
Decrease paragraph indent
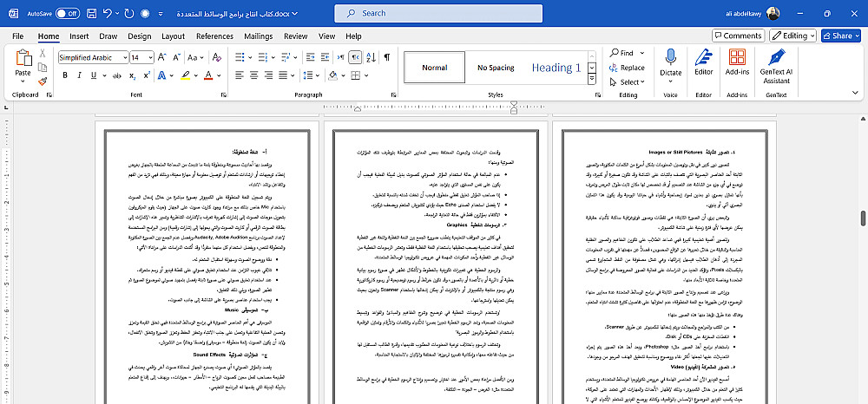click(x=310, y=57)
